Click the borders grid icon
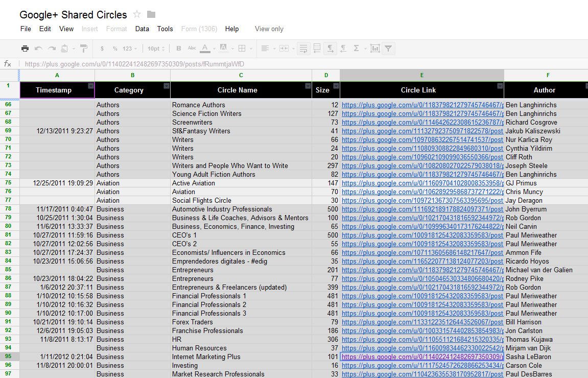588x378 pixels. coord(242,49)
